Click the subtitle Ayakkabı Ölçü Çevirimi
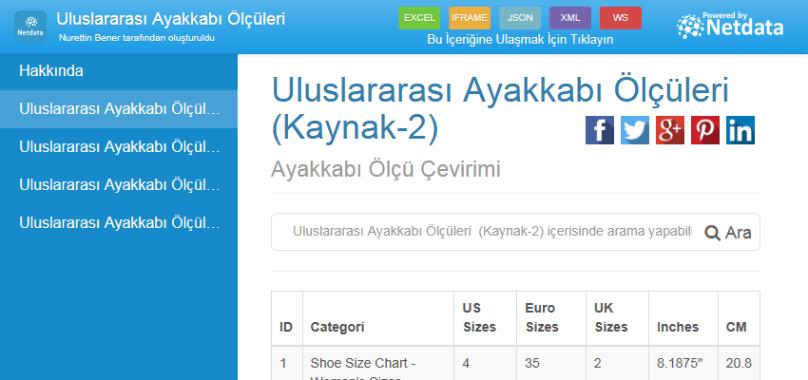The width and height of the screenshot is (808, 380). pyautogui.click(x=386, y=170)
